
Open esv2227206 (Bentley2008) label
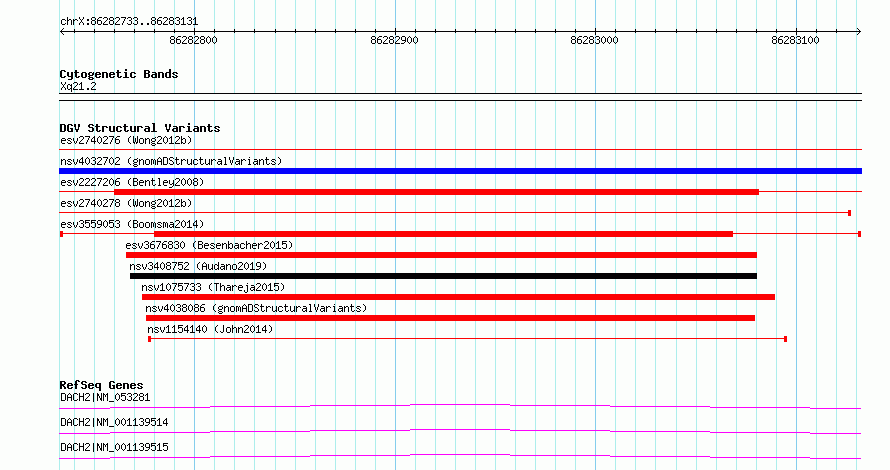click(132, 182)
